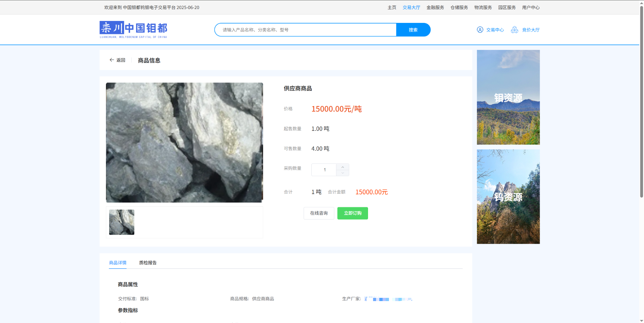Viewport: 644px width, 323px height.
Task: Click the back arrow icon
Action: click(x=112, y=60)
